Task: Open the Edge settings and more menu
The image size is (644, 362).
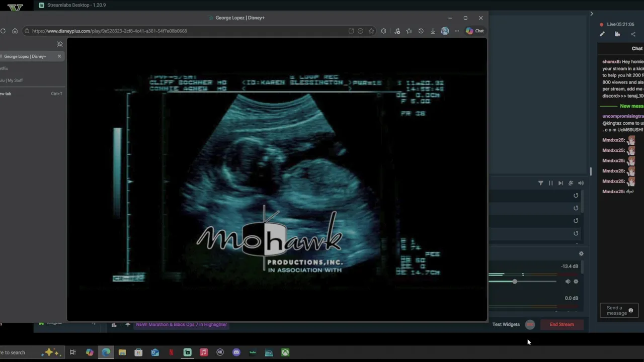Action: pyautogui.click(x=457, y=31)
